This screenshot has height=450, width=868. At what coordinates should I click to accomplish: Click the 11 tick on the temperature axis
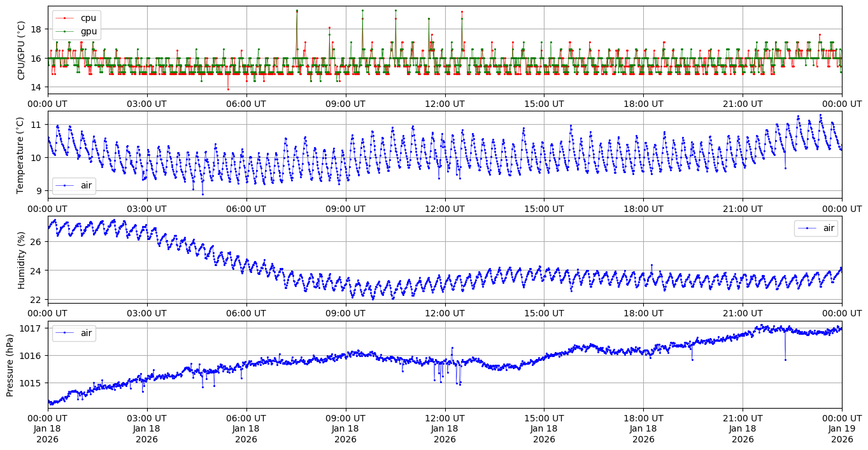(36, 124)
